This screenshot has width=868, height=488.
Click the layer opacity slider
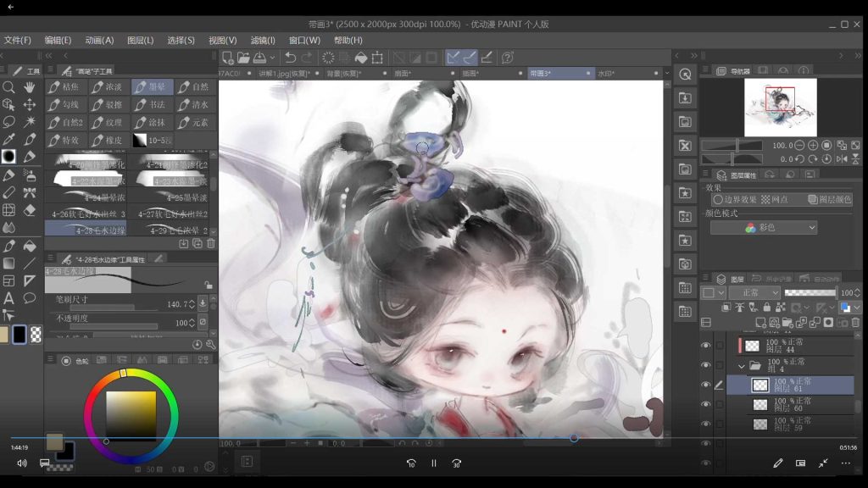[810, 292]
